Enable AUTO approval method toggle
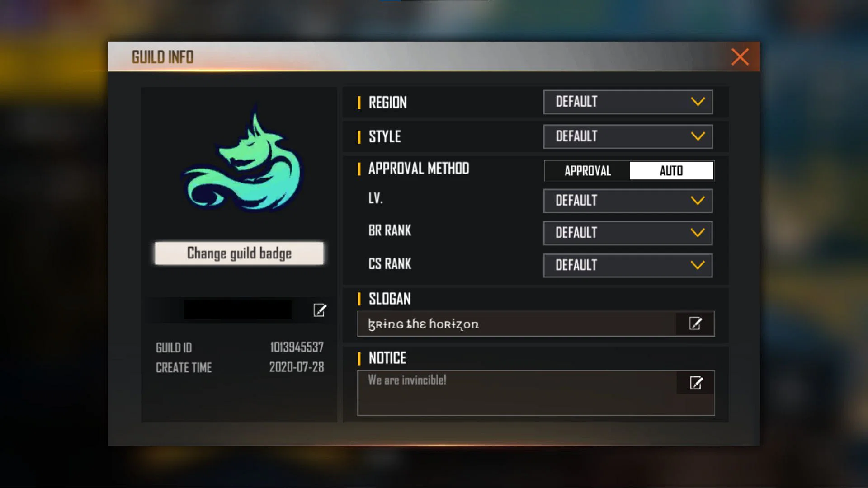 click(x=671, y=172)
